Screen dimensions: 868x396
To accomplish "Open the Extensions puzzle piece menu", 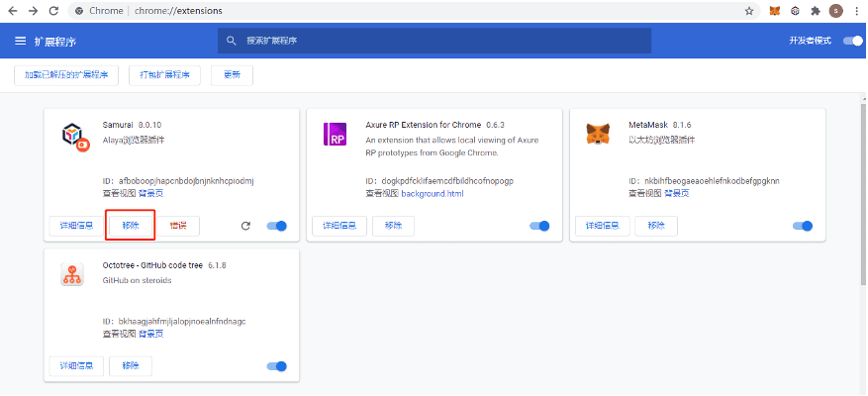I will pos(815,11).
